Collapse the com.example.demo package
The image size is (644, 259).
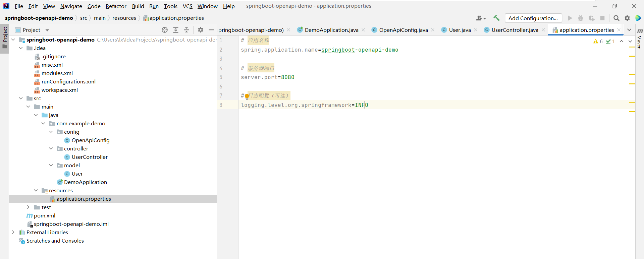pyautogui.click(x=43, y=123)
